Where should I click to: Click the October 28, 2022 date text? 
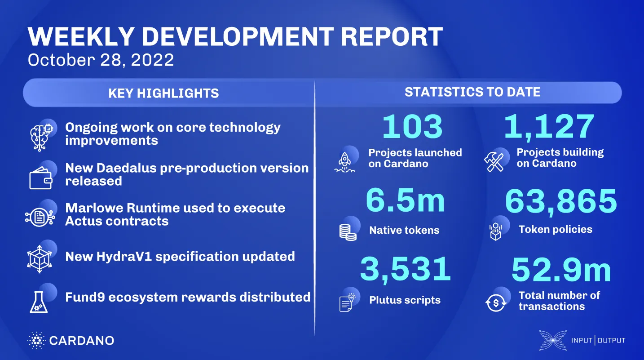coord(101,60)
